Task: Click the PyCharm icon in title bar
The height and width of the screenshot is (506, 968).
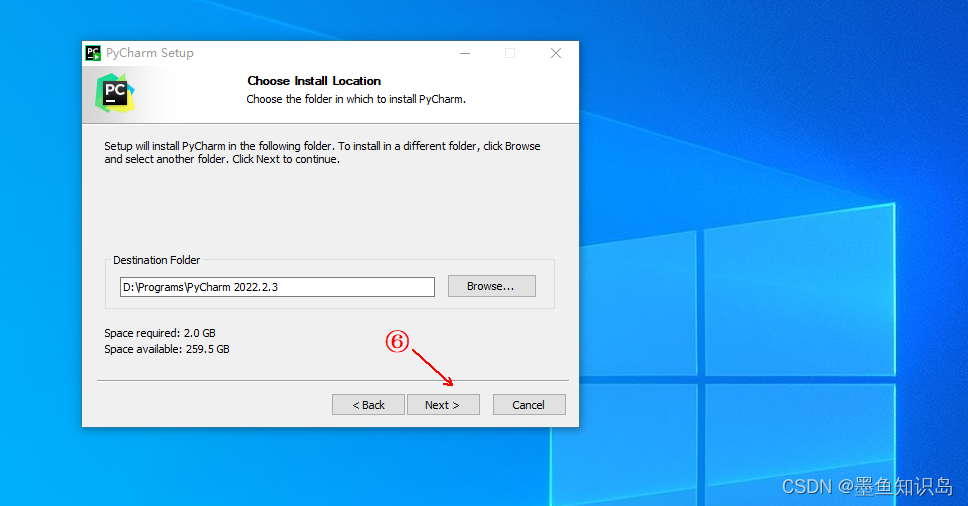Action: pyautogui.click(x=93, y=53)
